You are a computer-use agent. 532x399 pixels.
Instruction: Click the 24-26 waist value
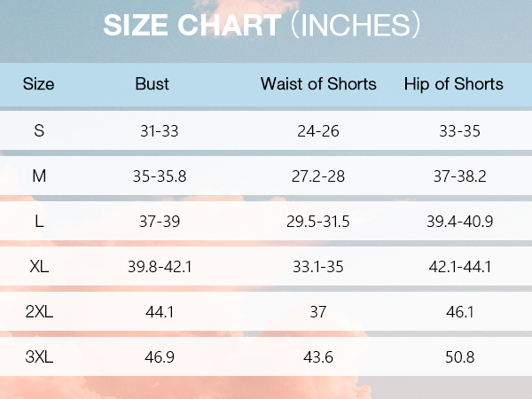click(318, 131)
